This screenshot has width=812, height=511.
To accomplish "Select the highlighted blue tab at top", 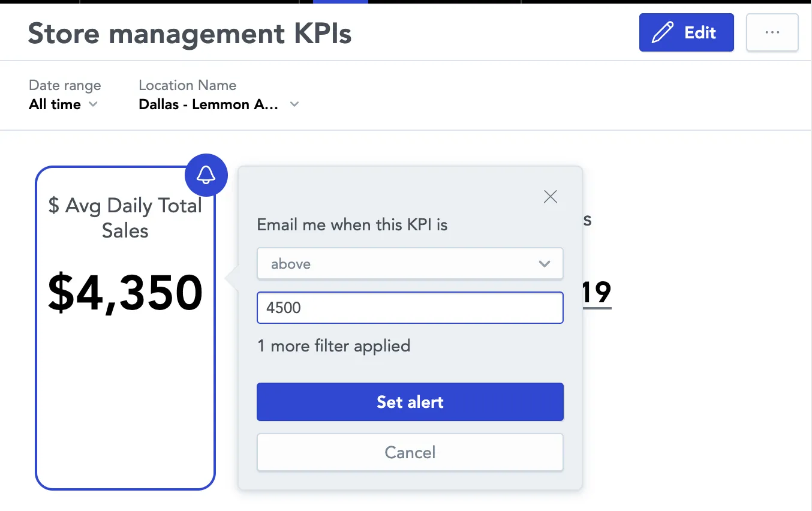I will pos(340,2).
